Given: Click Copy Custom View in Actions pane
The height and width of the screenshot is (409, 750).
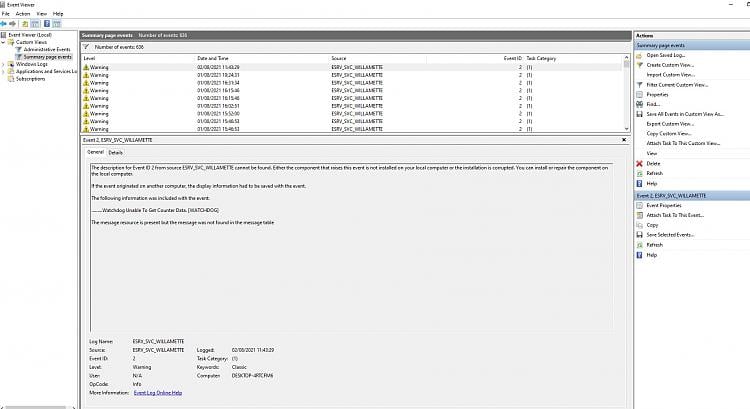Looking at the screenshot, I should tap(669, 133).
